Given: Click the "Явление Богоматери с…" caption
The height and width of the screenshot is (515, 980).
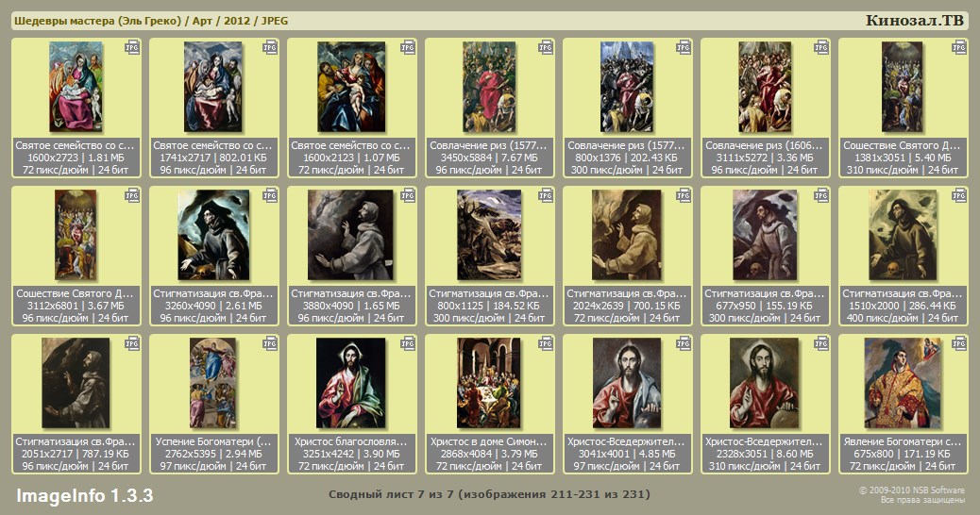Looking at the screenshot, I should (x=903, y=441).
